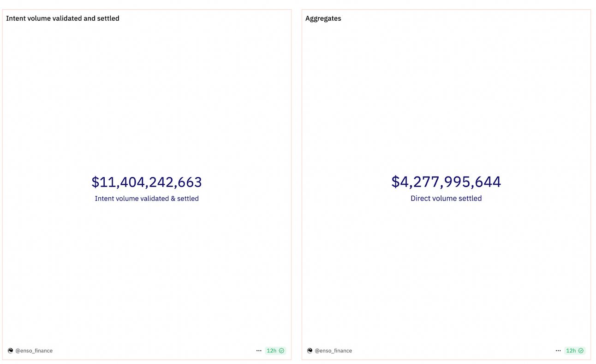596x364 pixels.
Task: Click the '12h' text in the left panel footer
Action: (272, 351)
